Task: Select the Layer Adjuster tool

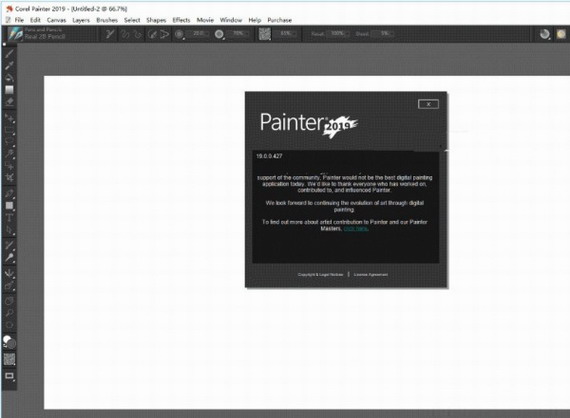Action: tap(9, 118)
